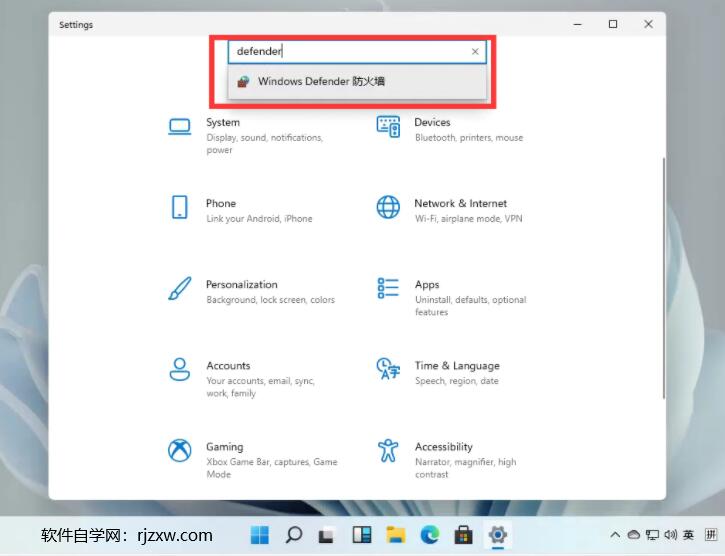Click the Settings gear taskbar icon

point(498,535)
